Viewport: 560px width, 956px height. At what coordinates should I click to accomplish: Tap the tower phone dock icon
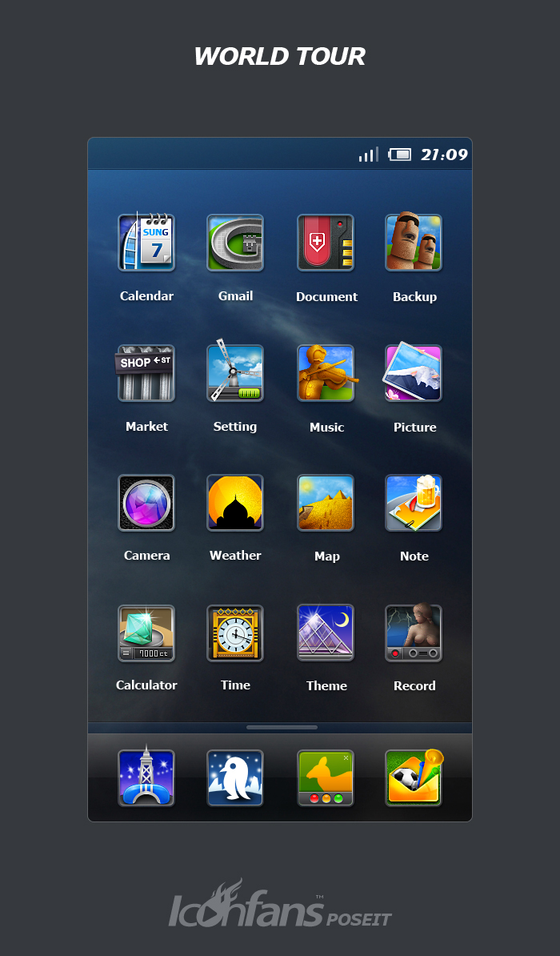click(146, 777)
